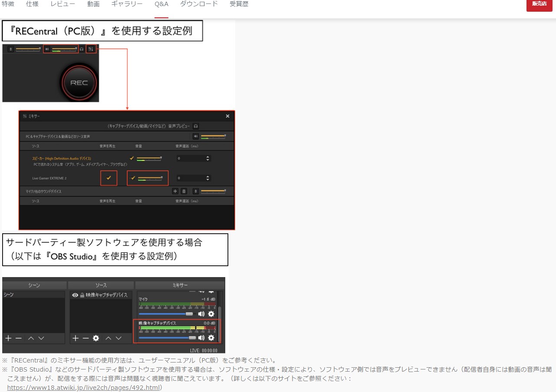Click headphone icon beside RECentral volume slider
Screen dimensions: 556x392
pos(82,49)
